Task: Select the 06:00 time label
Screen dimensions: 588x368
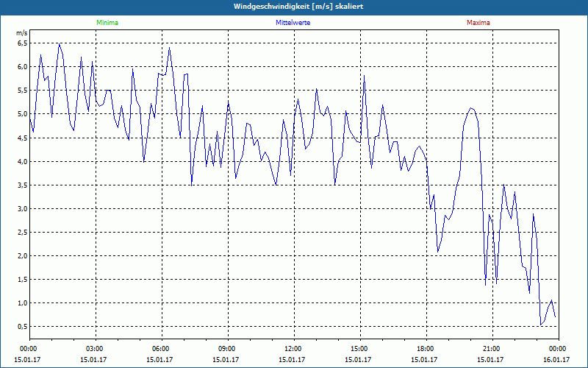Action: 162,349
